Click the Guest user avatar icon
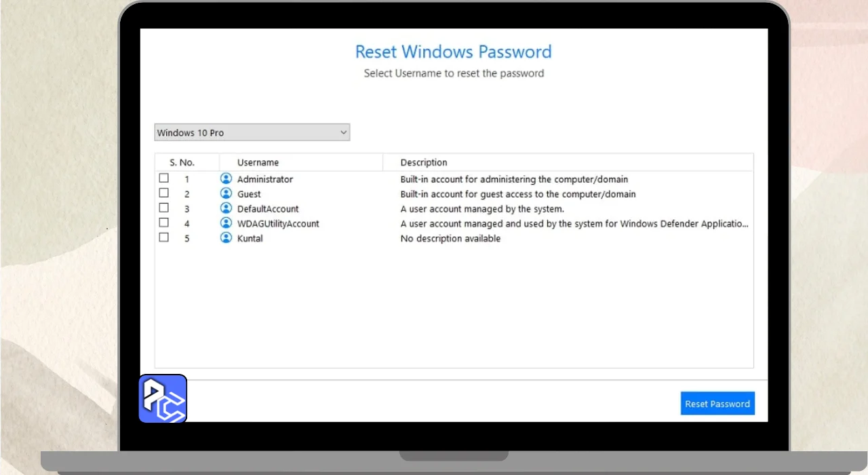The image size is (868, 475). click(x=226, y=193)
